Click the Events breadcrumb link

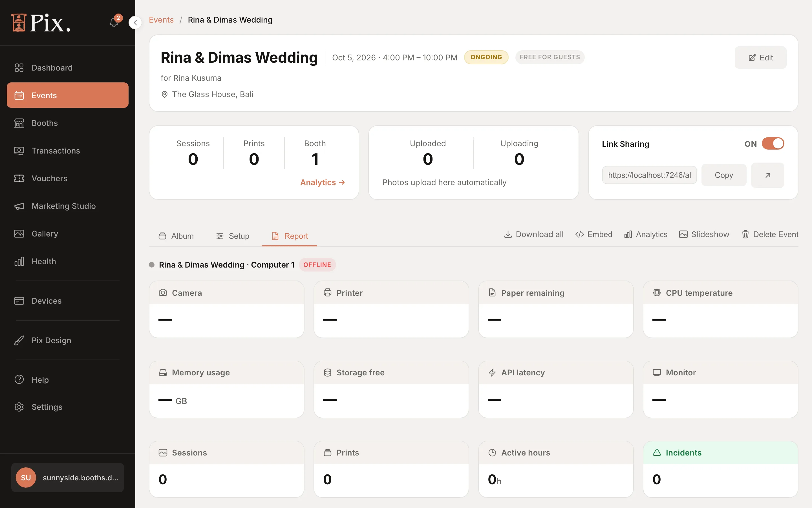(161, 20)
